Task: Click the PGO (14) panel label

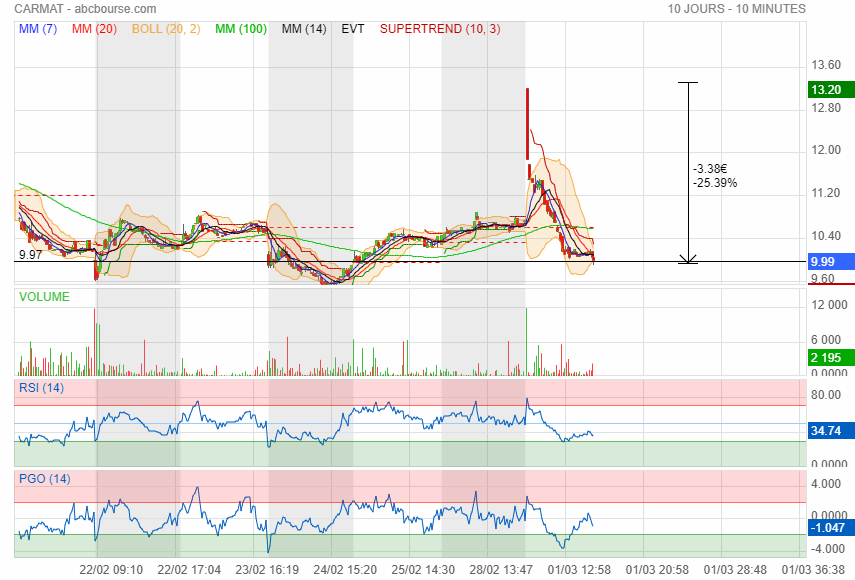Action: click(45, 479)
